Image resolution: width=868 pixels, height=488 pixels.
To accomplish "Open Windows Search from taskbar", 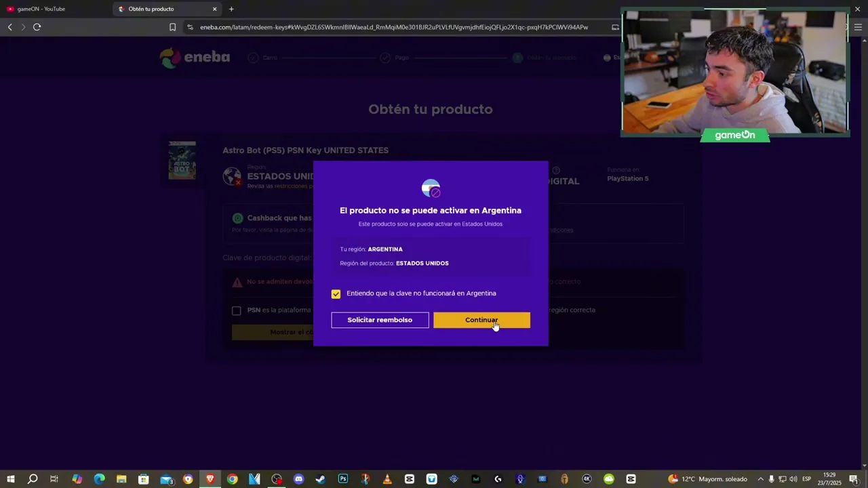I will [x=33, y=479].
